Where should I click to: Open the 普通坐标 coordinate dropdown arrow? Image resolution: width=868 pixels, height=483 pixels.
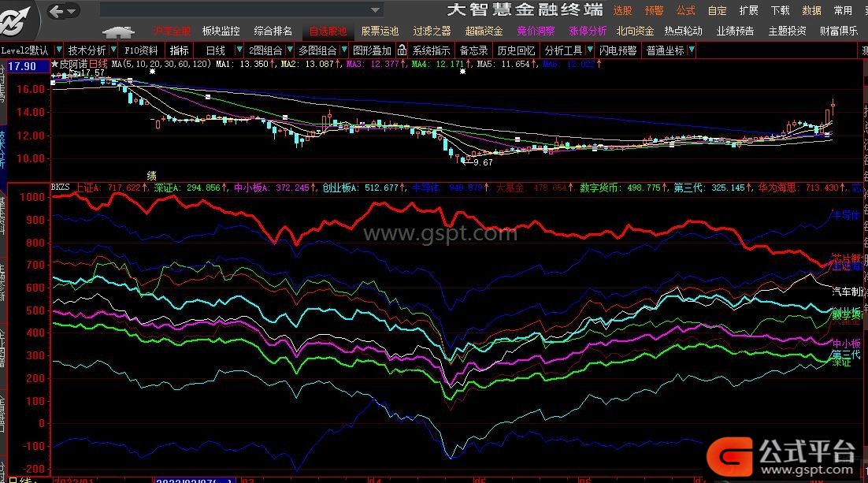tap(692, 50)
